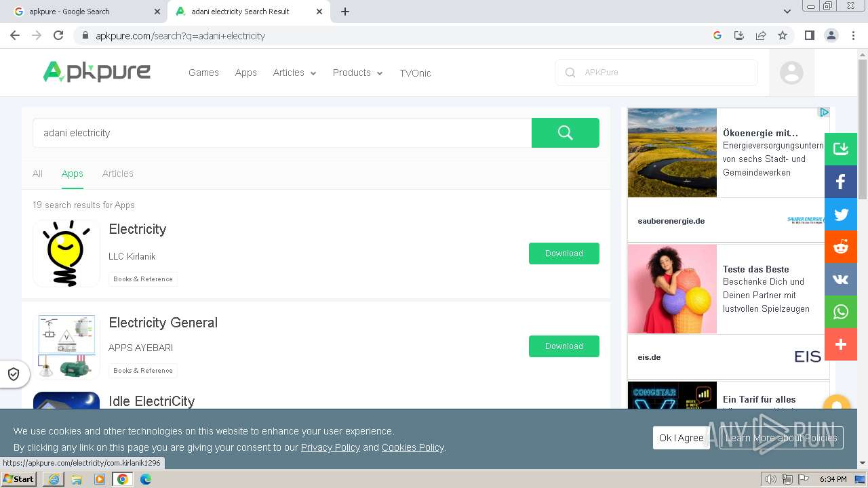Viewport: 868px width, 488px height.
Task: Open the Chrome three-dot menu
Action: coord(853,35)
